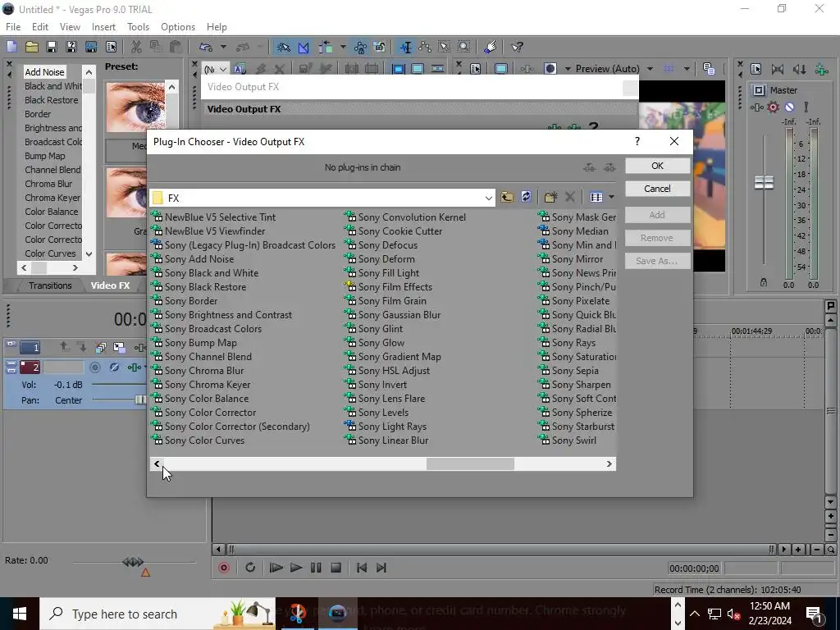Viewport: 840px width, 630px height.
Task: Click the Normal Edit Tool icon
Action: coord(405,47)
